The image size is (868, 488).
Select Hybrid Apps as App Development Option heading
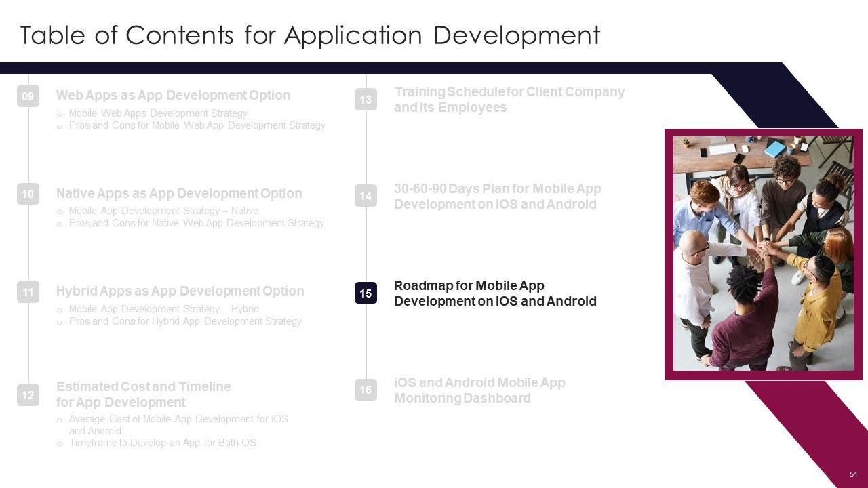pyautogui.click(x=180, y=291)
